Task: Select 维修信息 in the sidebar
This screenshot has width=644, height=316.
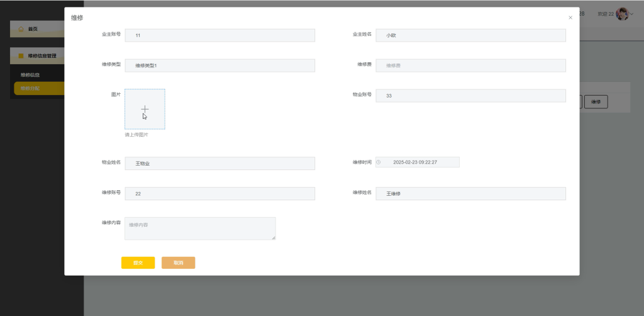Action: pyautogui.click(x=30, y=75)
